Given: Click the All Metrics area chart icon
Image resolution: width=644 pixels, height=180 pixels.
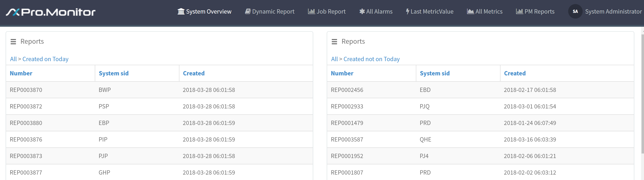Looking at the screenshot, I should [470, 11].
